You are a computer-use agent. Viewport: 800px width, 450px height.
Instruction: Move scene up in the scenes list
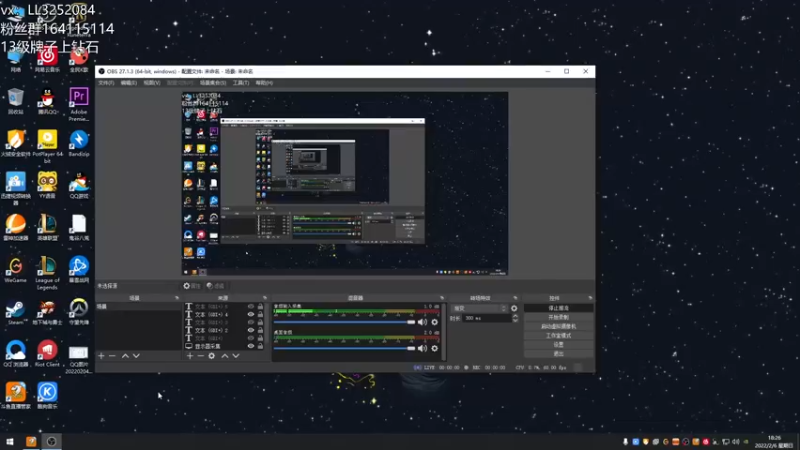(x=125, y=356)
